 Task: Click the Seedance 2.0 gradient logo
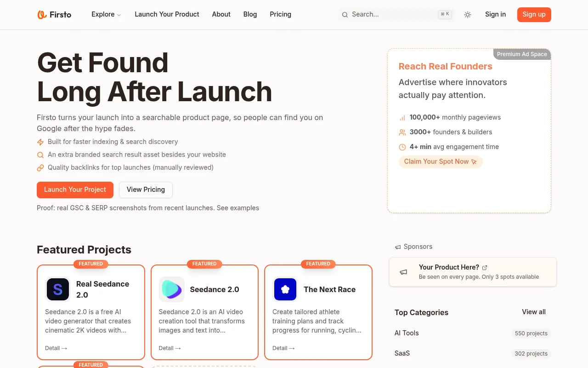tap(171, 289)
